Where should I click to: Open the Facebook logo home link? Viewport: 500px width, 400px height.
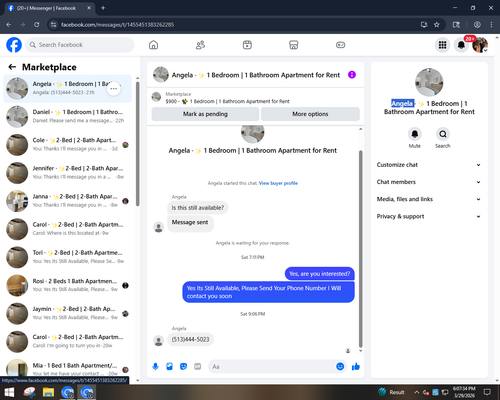(14, 45)
